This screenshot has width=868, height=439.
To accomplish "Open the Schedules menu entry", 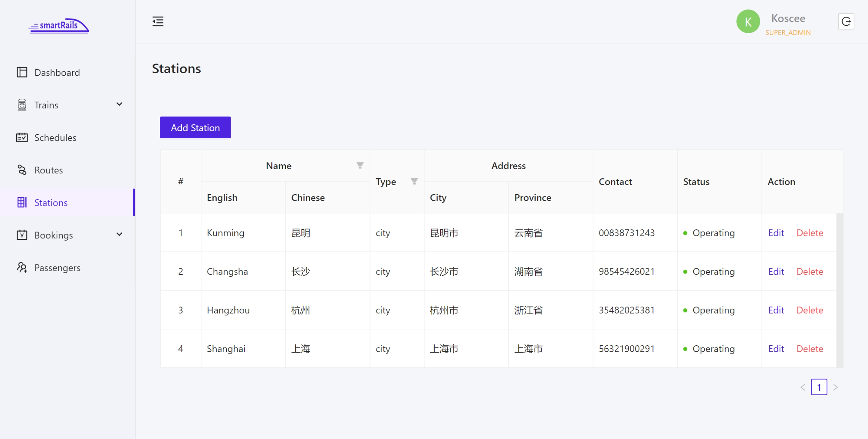I will 55,137.
